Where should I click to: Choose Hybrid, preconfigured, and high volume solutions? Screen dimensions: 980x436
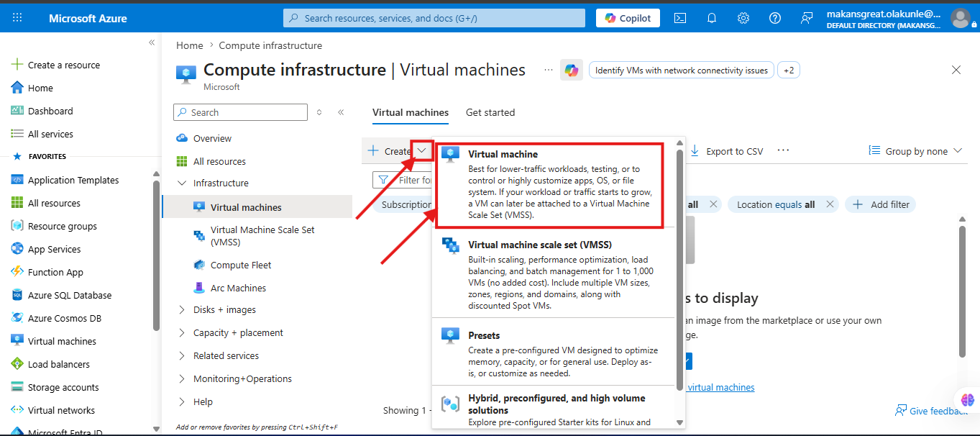point(554,409)
